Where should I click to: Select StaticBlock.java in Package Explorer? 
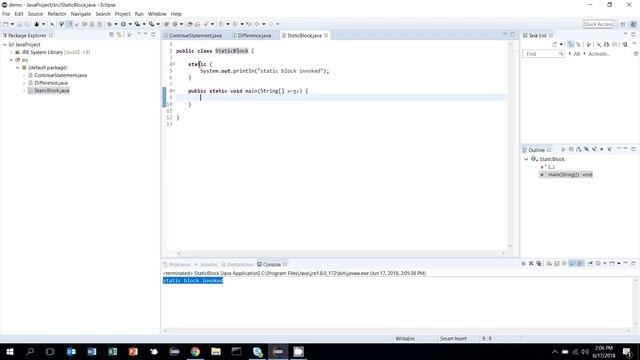tap(51, 91)
